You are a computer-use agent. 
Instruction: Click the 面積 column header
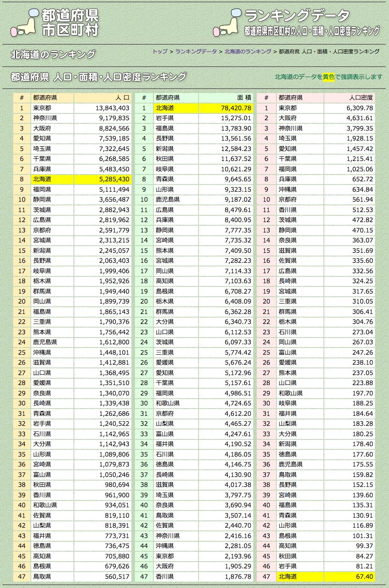click(244, 97)
